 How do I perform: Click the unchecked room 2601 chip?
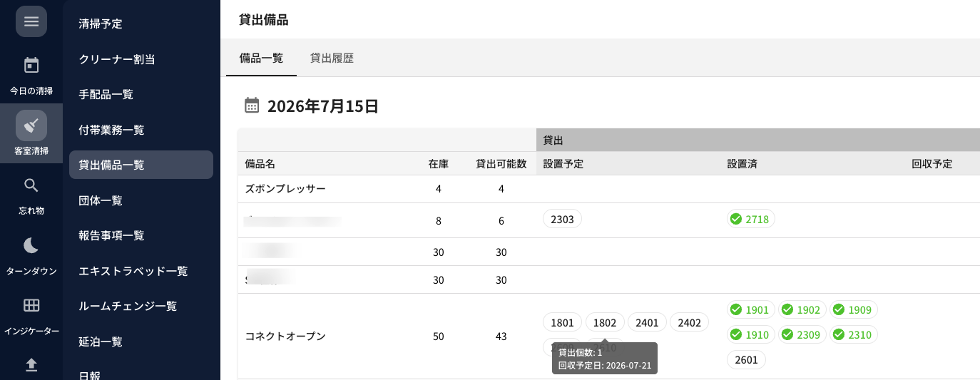point(746,359)
